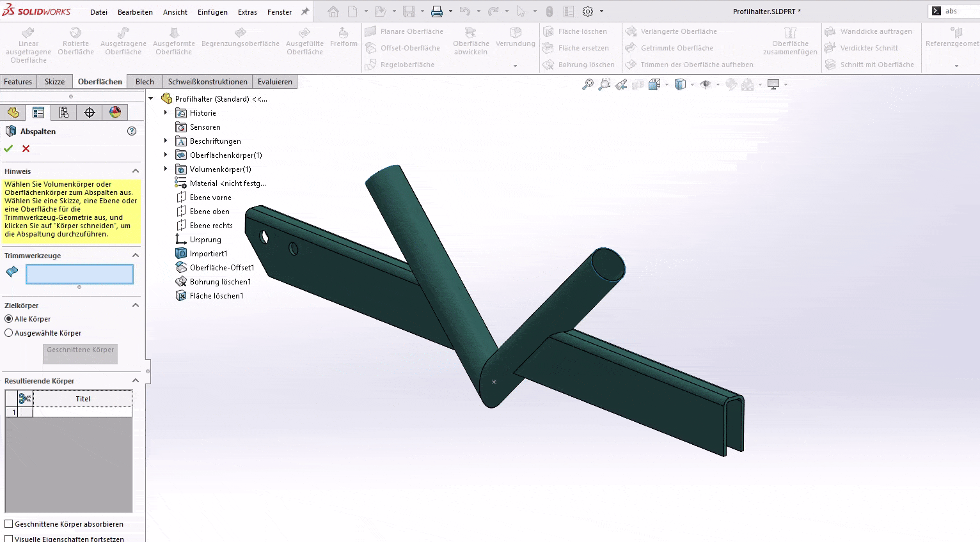Click the Trimmwerkzeuge selection box
Screen dimensions: 980x542
pyautogui.click(x=79, y=274)
